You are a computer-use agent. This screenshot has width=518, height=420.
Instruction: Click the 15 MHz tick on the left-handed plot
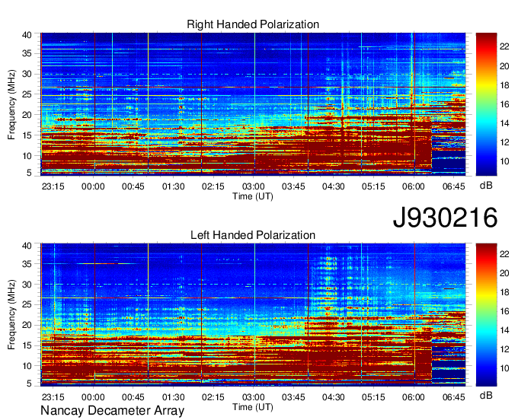pyautogui.click(x=27, y=345)
